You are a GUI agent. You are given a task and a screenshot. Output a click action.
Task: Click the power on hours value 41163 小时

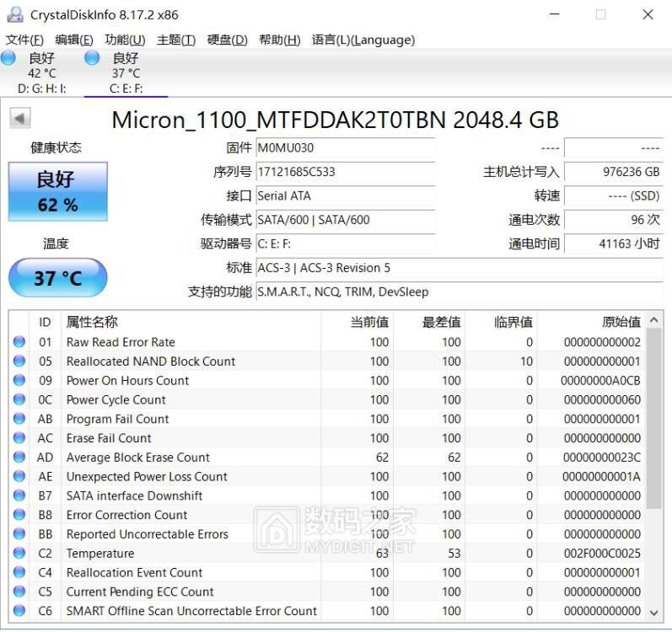point(614,244)
